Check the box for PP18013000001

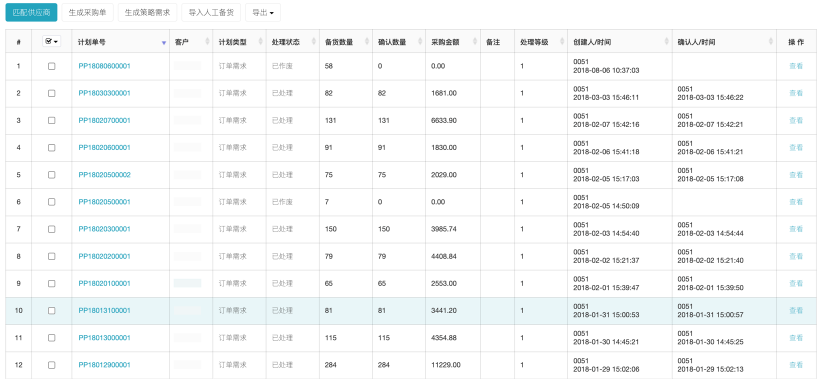(51, 338)
